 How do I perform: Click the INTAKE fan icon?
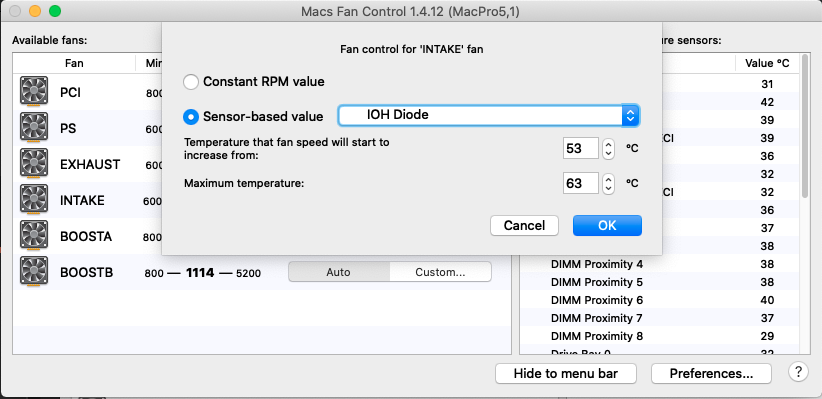(x=34, y=200)
